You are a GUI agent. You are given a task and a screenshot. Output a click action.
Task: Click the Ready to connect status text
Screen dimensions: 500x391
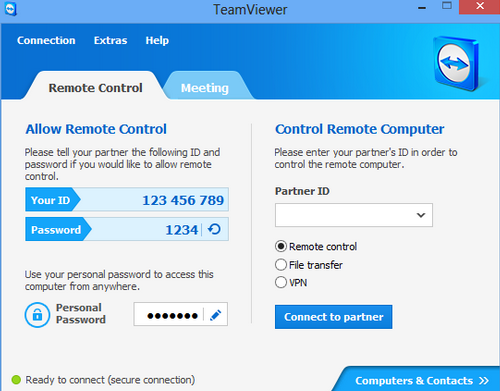tap(110, 380)
